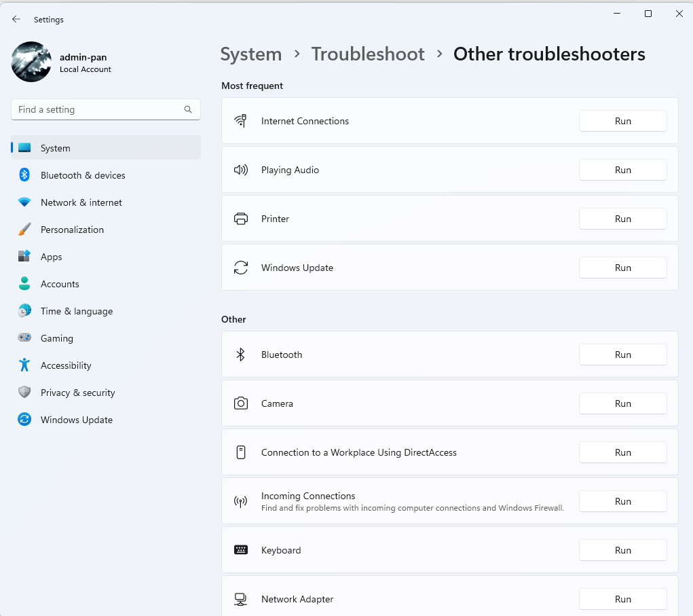Click the Playing Audio label

click(x=290, y=170)
